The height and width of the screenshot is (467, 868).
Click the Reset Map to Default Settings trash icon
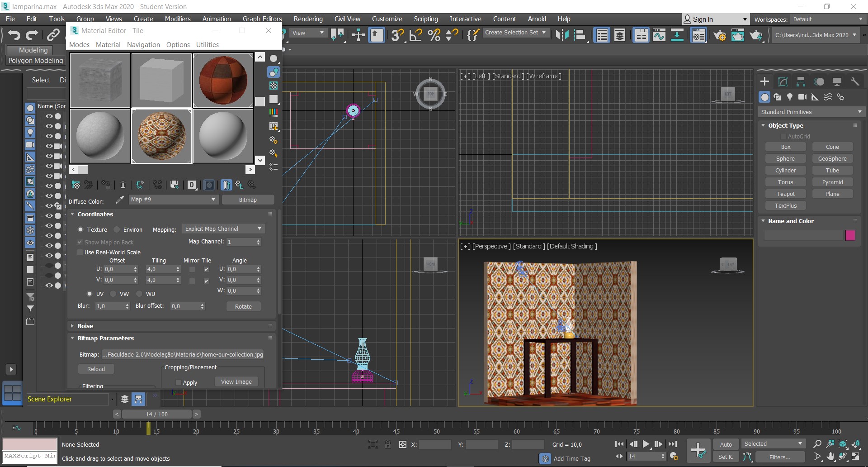123,185
